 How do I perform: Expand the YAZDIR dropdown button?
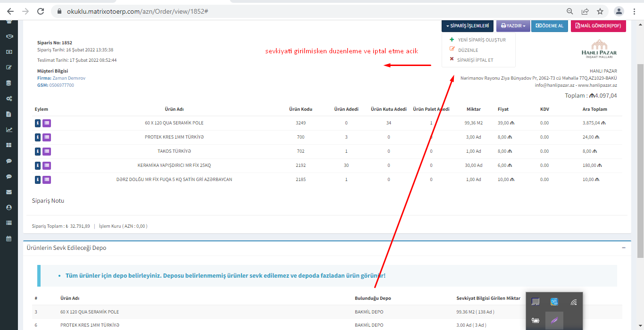pos(513,26)
